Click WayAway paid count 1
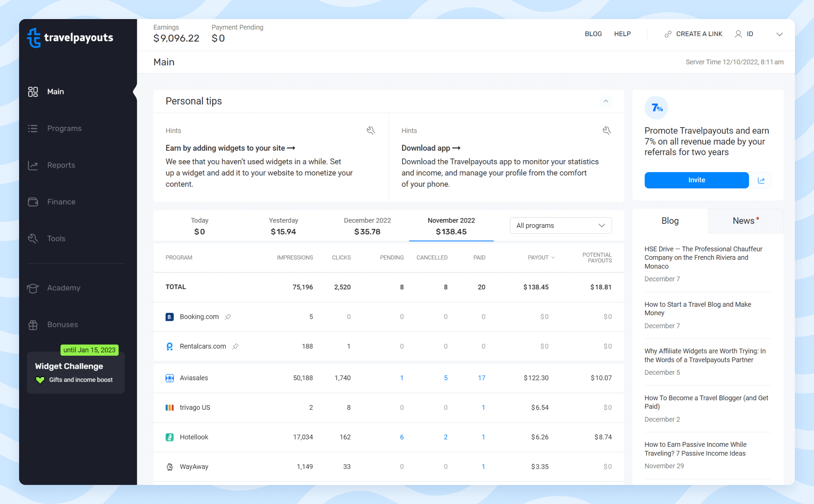 click(x=483, y=467)
